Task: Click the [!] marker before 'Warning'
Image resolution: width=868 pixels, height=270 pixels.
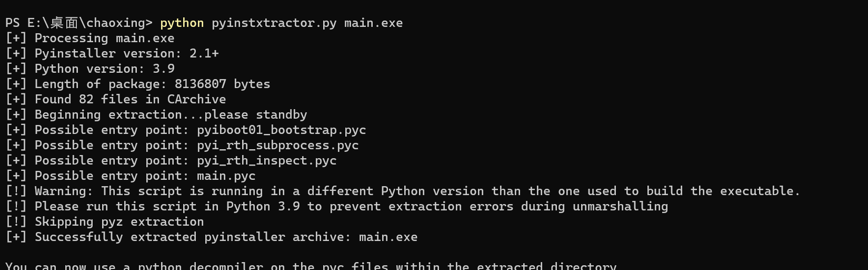Action: (16, 191)
